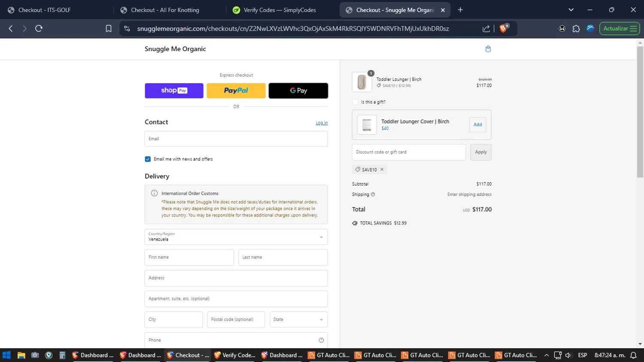Click the First name field

189,257
